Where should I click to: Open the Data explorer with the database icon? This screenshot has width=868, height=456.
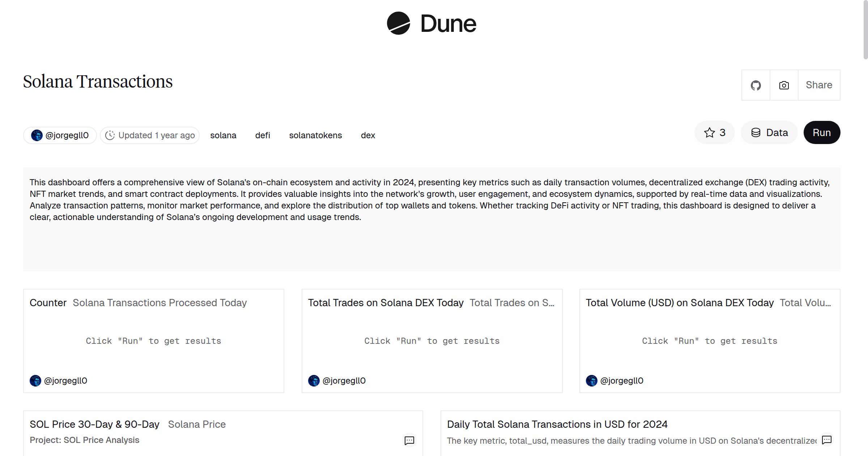[769, 132]
